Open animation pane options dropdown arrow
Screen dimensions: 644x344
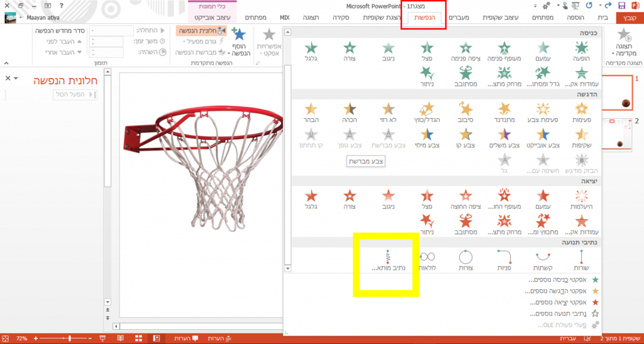pos(16,78)
